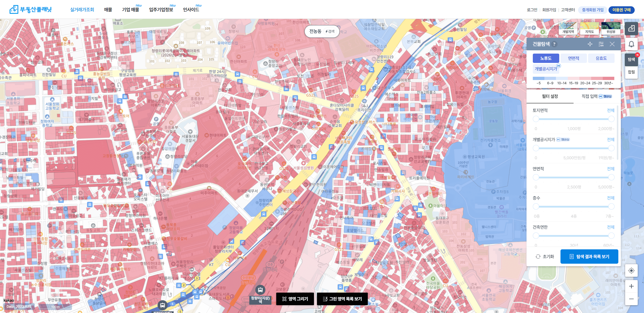Click the 탐색 결과 목록 보기 button
644x313 pixels.
[x=589, y=257]
